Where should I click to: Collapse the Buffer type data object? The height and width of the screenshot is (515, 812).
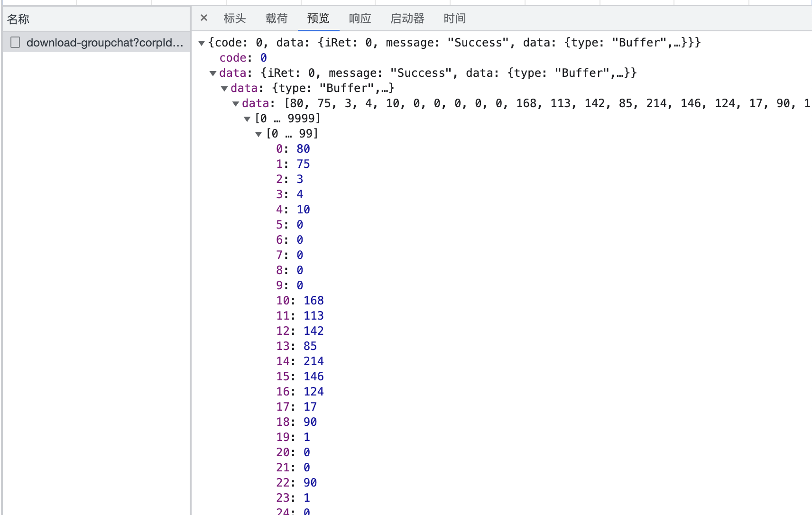[x=224, y=89]
